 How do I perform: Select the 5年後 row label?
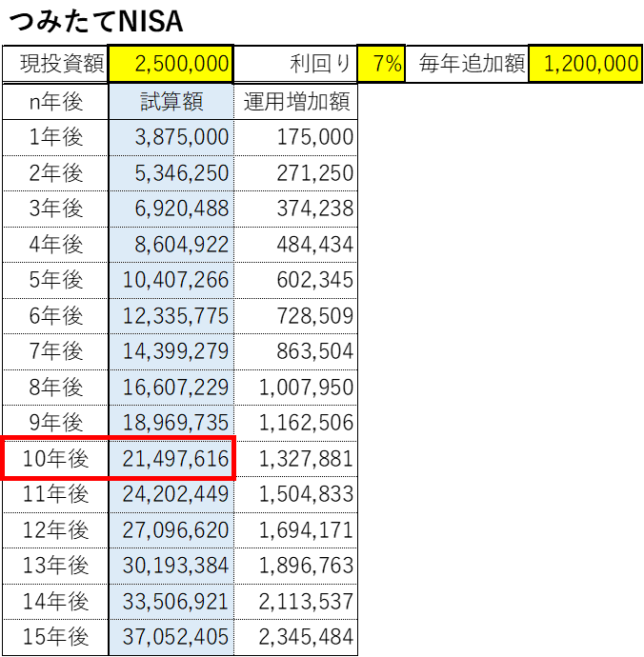[x=55, y=280]
